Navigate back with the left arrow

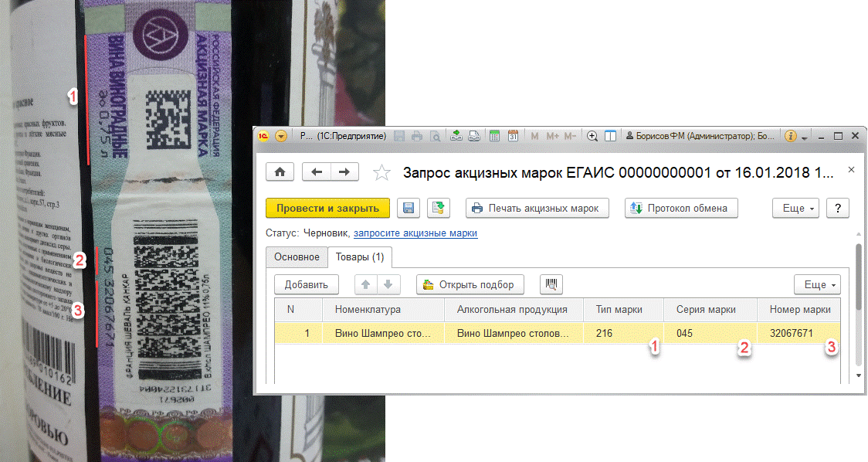[x=317, y=172]
